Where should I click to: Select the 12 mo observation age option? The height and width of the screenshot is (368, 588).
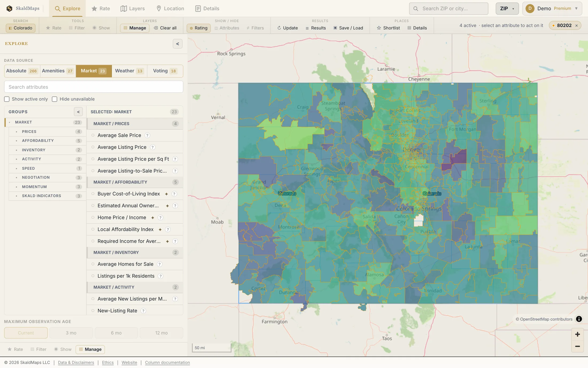161,333
